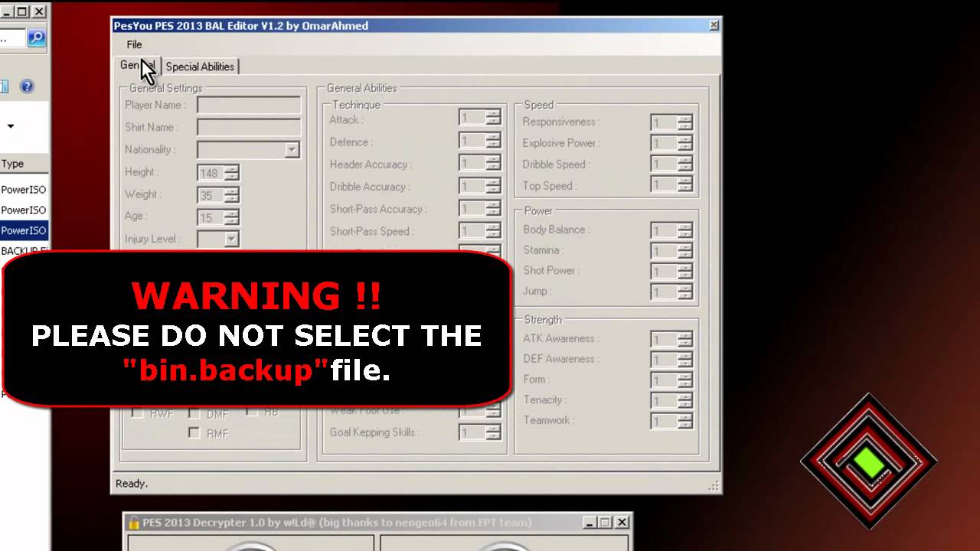Screen dimensions: 980x551
Task: Switch to the General tab
Action: (138, 66)
